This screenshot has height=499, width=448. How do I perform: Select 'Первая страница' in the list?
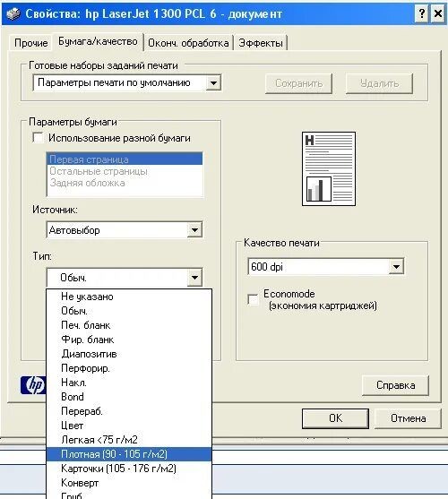[x=125, y=159]
